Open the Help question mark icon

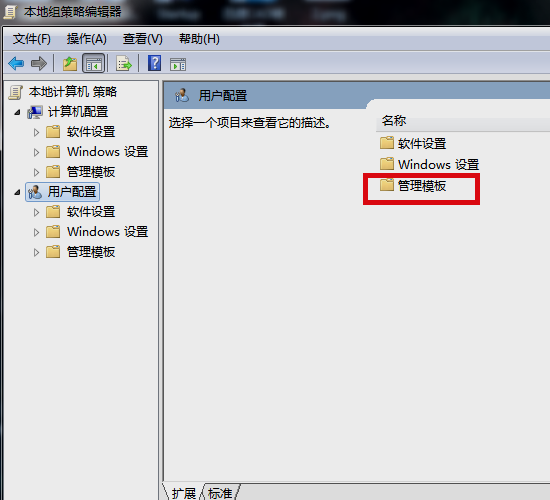point(154,63)
